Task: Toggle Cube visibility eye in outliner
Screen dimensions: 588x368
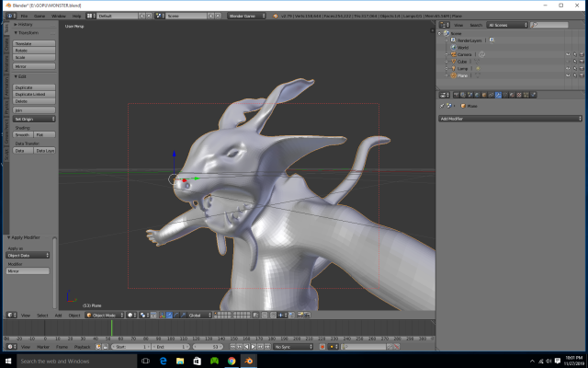Action: pos(568,62)
